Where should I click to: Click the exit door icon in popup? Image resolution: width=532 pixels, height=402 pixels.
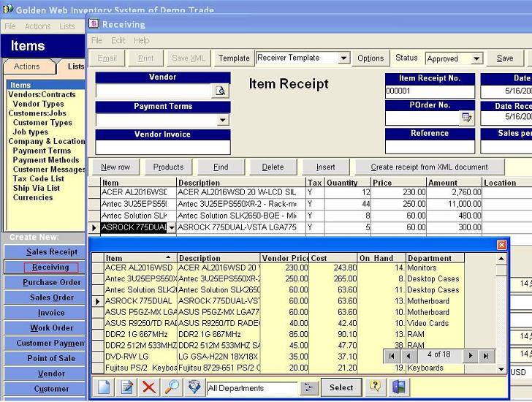(x=398, y=387)
